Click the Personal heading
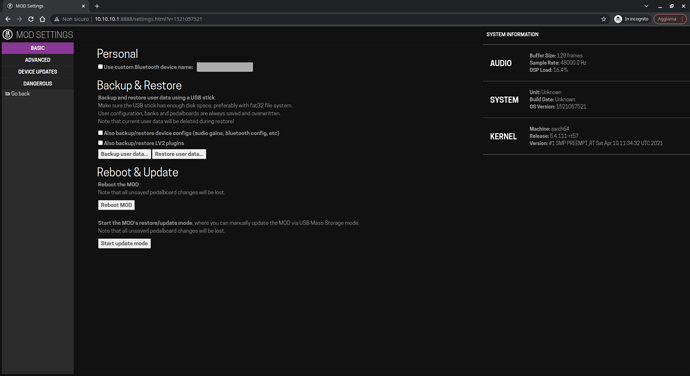This screenshot has width=690, height=376. pyautogui.click(x=117, y=54)
